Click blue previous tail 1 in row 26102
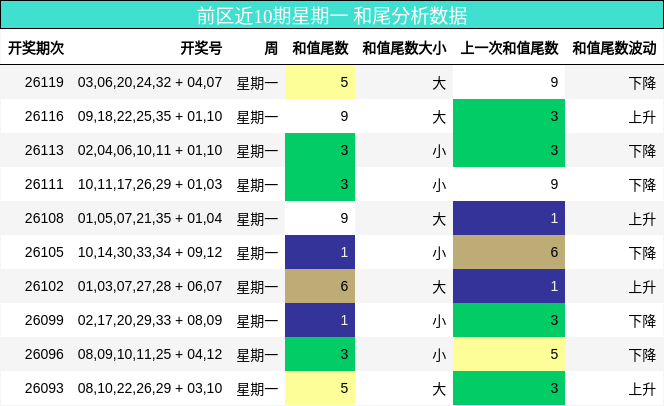This screenshot has width=664, height=406. click(x=509, y=286)
